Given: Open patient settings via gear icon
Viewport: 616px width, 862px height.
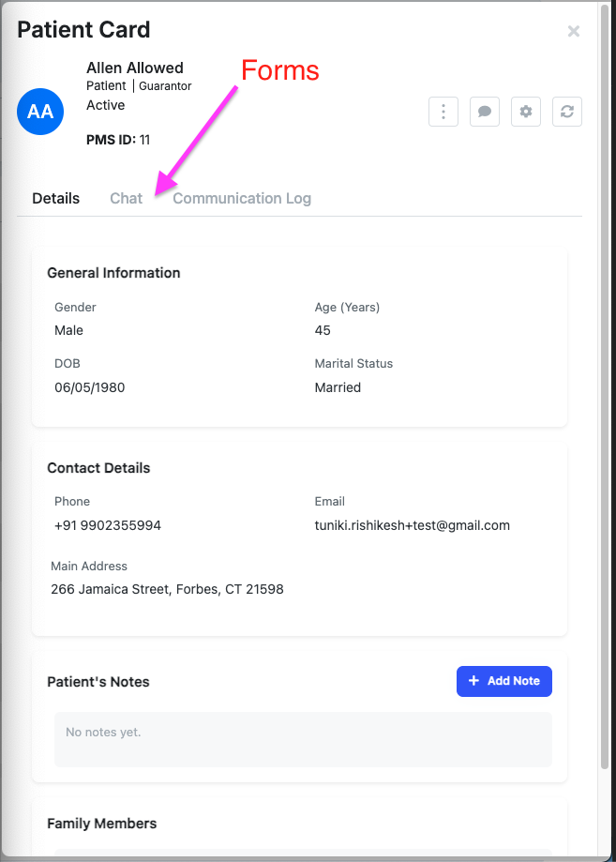Looking at the screenshot, I should pos(526,112).
